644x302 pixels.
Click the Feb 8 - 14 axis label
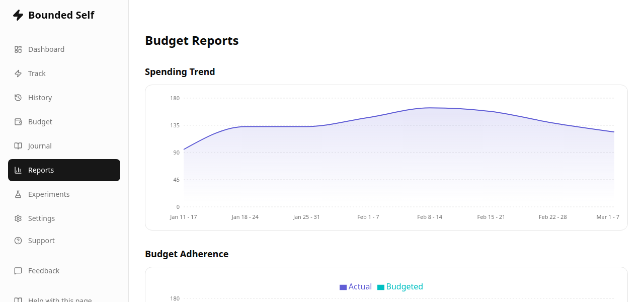click(x=430, y=217)
